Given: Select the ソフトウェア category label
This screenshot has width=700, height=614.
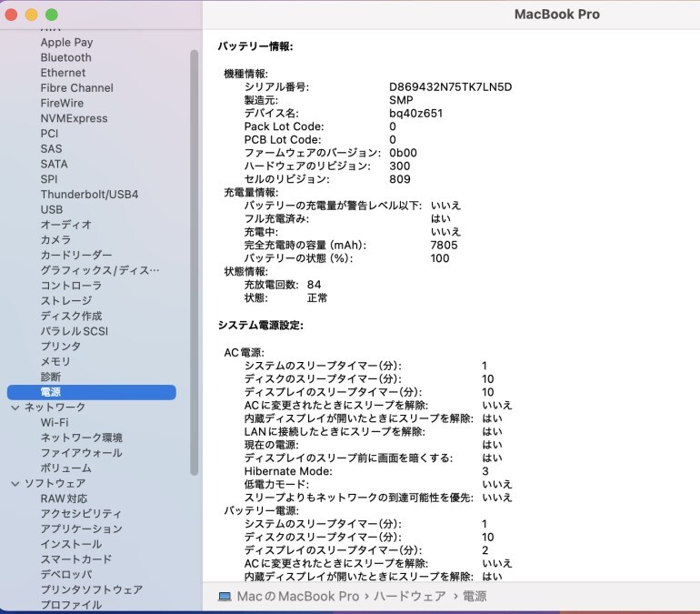Looking at the screenshot, I should (55, 483).
